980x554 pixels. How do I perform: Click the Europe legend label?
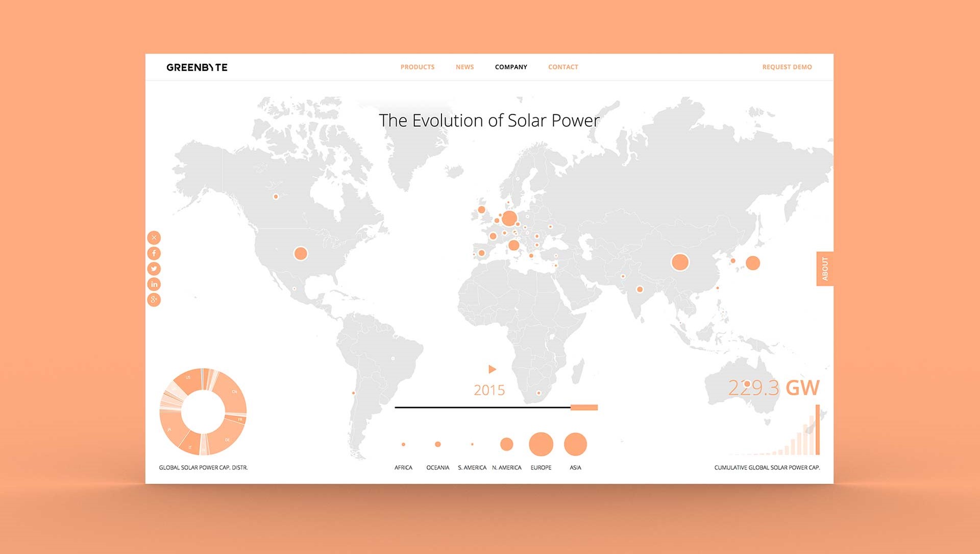click(x=541, y=468)
